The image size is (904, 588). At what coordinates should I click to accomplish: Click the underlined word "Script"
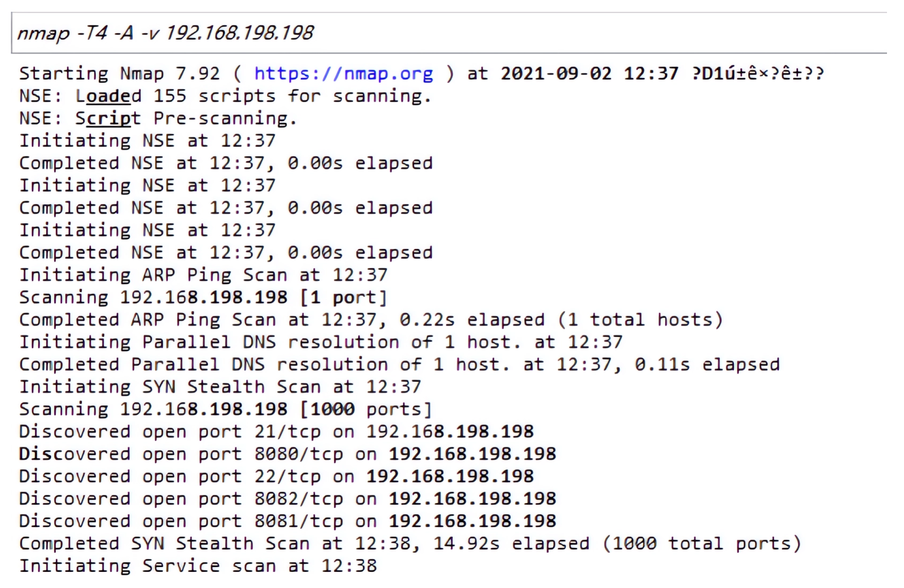pyautogui.click(x=108, y=119)
